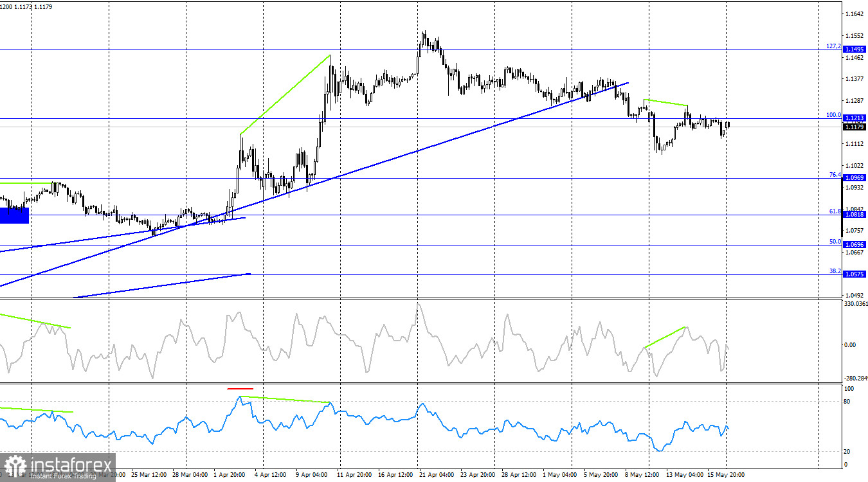This screenshot has height=482, width=868.
Task: Select the 1.0696 price tag on the axis
Action: pyautogui.click(x=855, y=245)
